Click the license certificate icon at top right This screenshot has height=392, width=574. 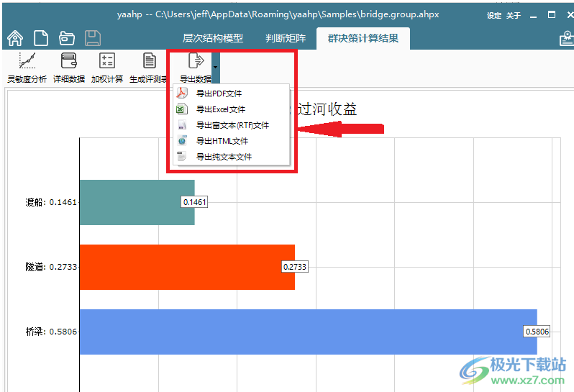click(567, 38)
